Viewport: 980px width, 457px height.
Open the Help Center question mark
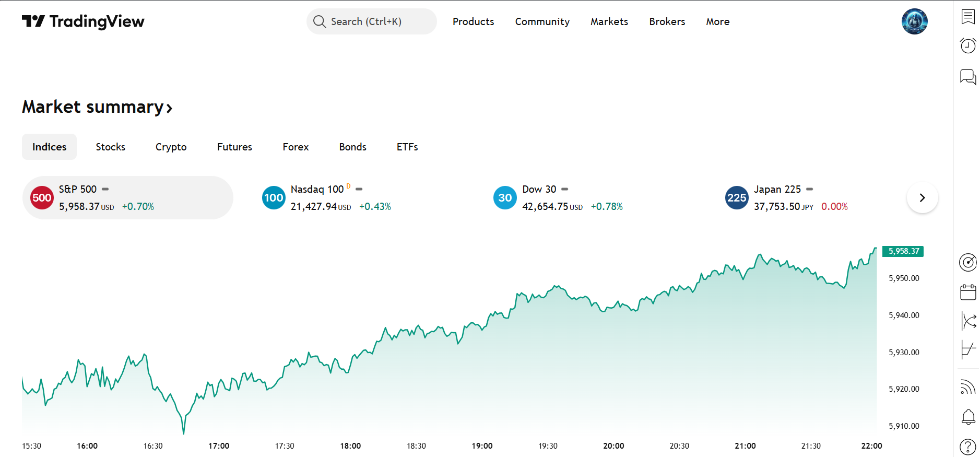[968, 447]
